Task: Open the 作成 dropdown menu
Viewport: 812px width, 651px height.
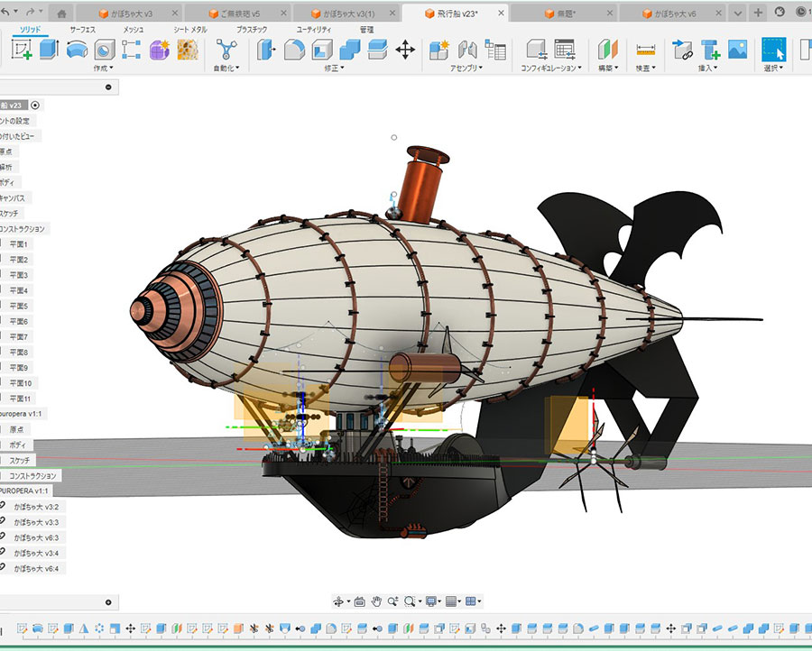Action: [x=105, y=69]
